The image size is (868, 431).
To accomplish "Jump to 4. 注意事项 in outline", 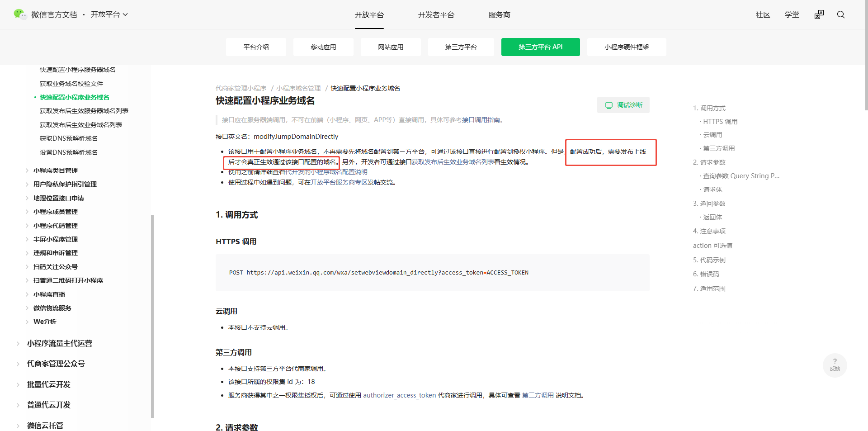I will [709, 231].
